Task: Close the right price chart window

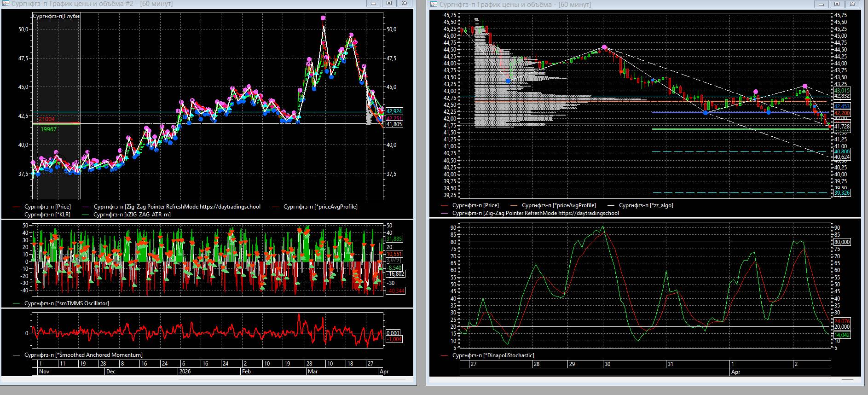Action: tap(852, 4)
